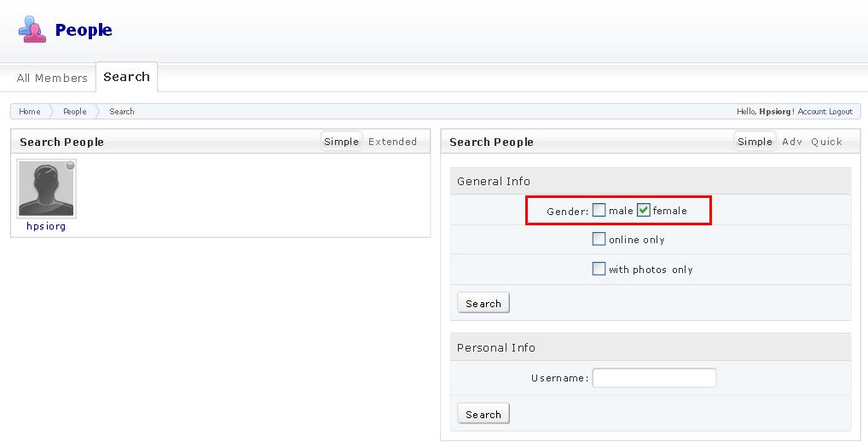The image size is (868, 448).
Task: Focus the Username input field
Action: pyautogui.click(x=654, y=378)
